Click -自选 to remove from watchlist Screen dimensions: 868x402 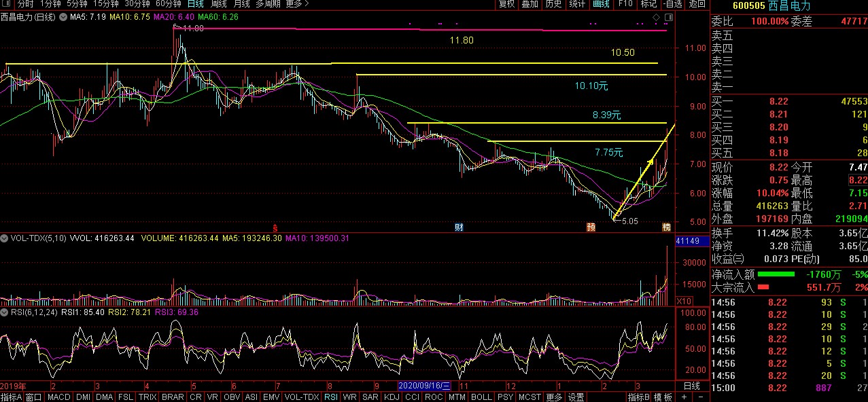672,3
